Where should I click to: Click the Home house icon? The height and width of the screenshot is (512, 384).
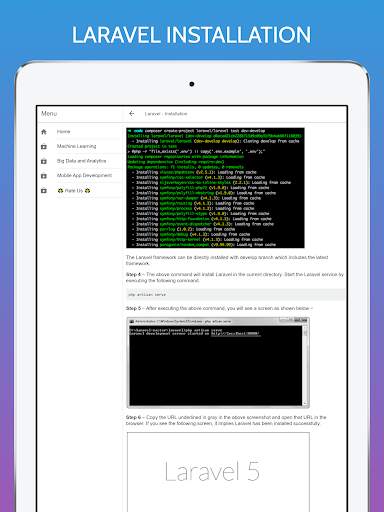(44, 132)
